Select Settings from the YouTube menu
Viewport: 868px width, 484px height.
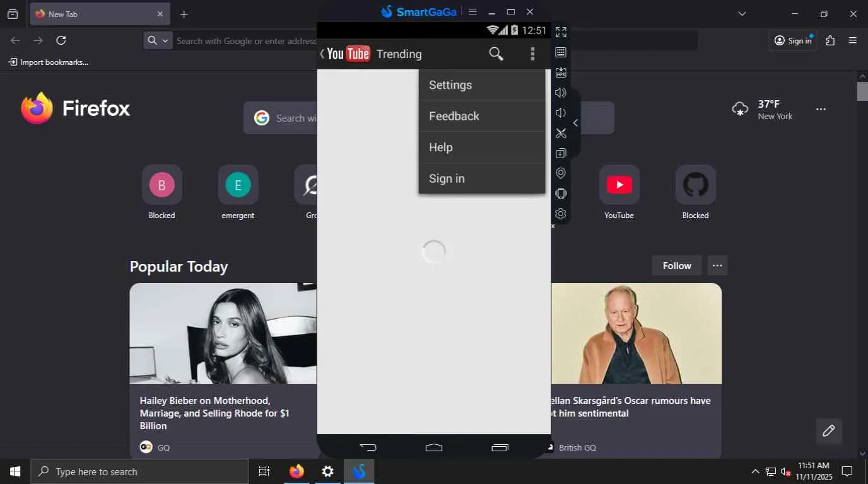pyautogui.click(x=482, y=85)
